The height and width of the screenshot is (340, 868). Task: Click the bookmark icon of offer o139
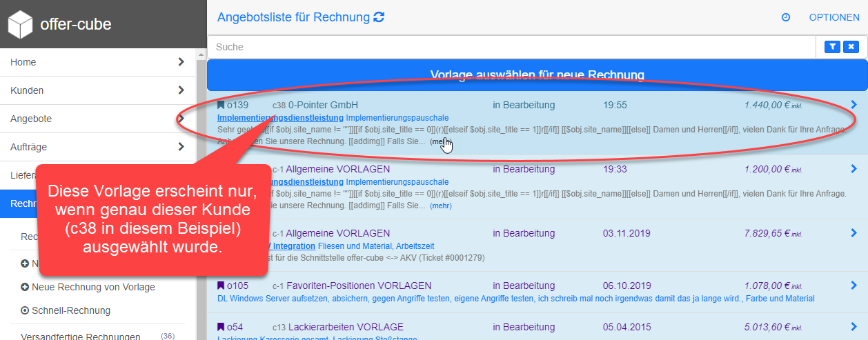(221, 106)
